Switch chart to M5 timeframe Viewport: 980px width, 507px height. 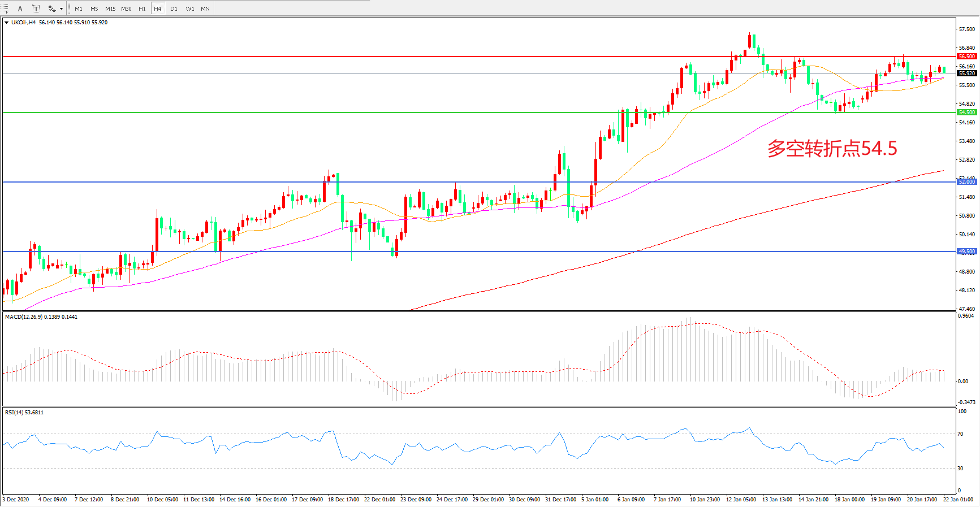coord(94,8)
